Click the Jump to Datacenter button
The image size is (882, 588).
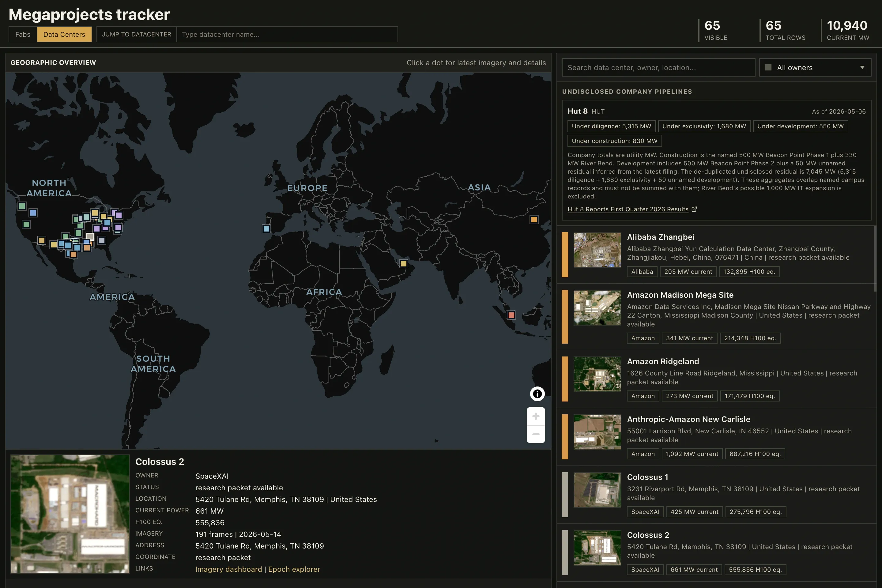coord(137,35)
